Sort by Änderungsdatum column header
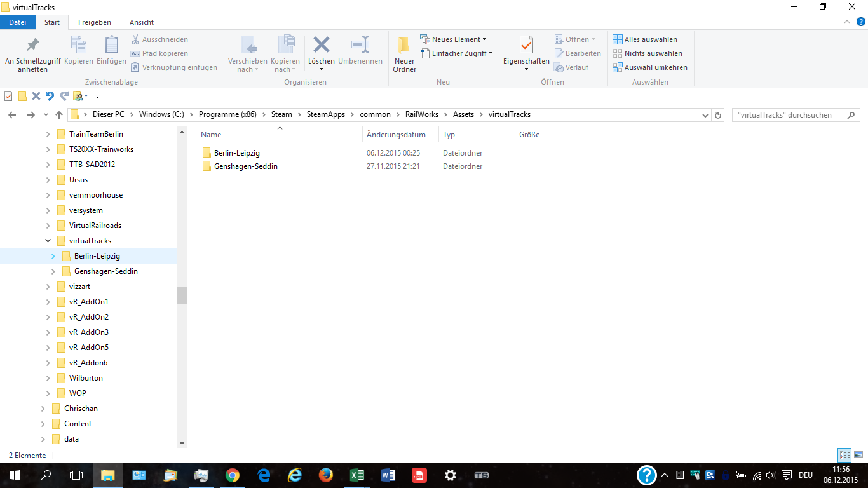This screenshot has width=868, height=488. coord(396,135)
